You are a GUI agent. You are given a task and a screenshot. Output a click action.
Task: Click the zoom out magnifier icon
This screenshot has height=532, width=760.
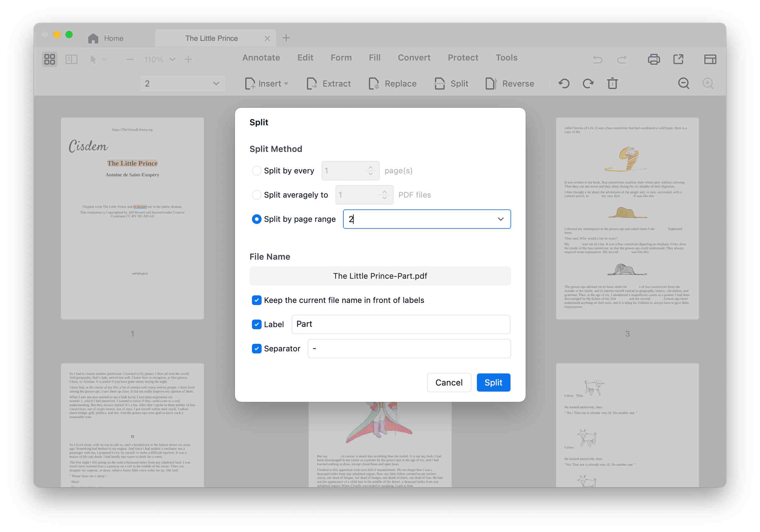[x=683, y=84]
